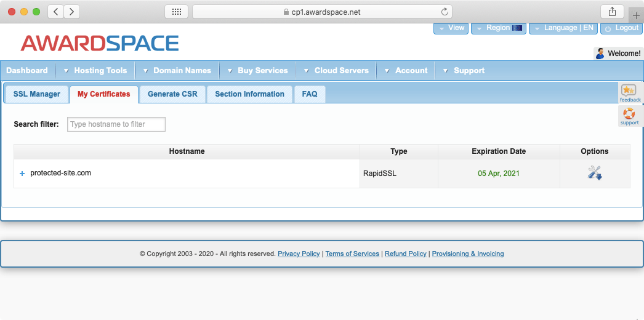Open the support lifebuoy widget
The image size is (644, 320).
629,116
